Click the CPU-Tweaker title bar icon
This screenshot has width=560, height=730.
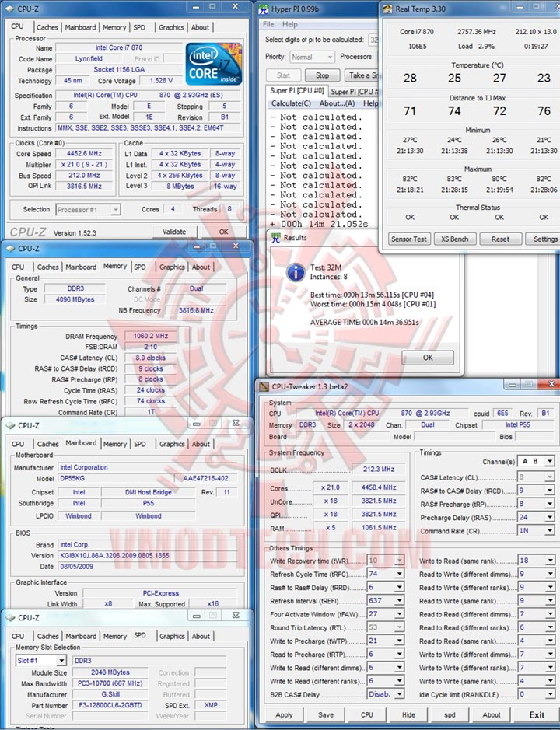coord(264,386)
